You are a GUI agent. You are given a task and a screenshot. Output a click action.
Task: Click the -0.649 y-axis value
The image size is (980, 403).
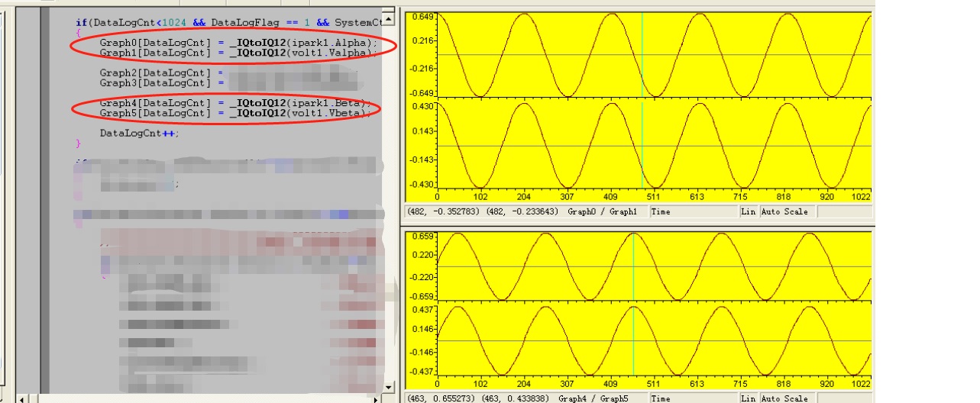(x=421, y=93)
